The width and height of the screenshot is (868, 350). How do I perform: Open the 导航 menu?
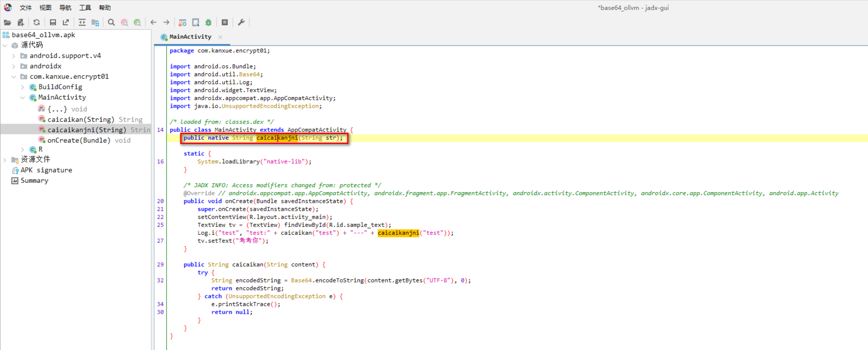click(x=65, y=8)
